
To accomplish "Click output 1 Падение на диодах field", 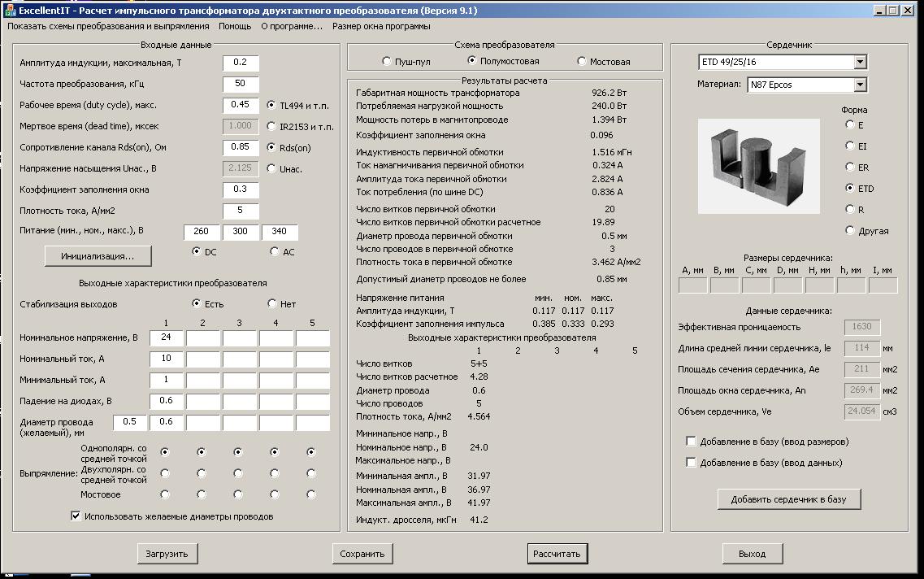I will tap(166, 402).
